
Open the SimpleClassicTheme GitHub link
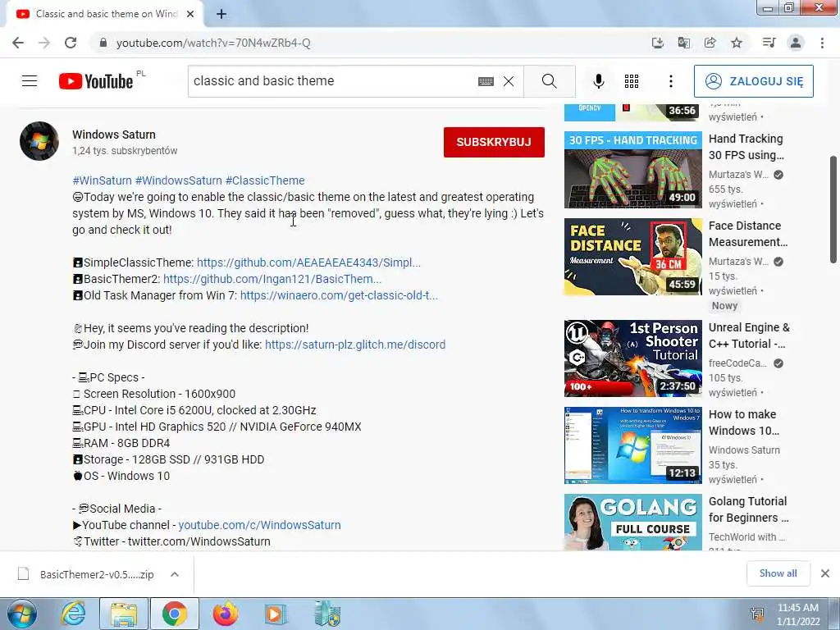click(308, 262)
